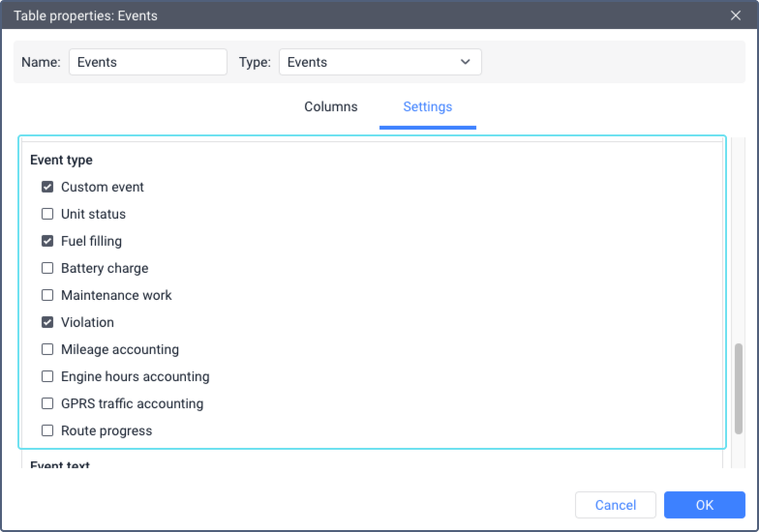The image size is (759, 532).
Task: Enable Maintenance work event type
Action: 47,295
